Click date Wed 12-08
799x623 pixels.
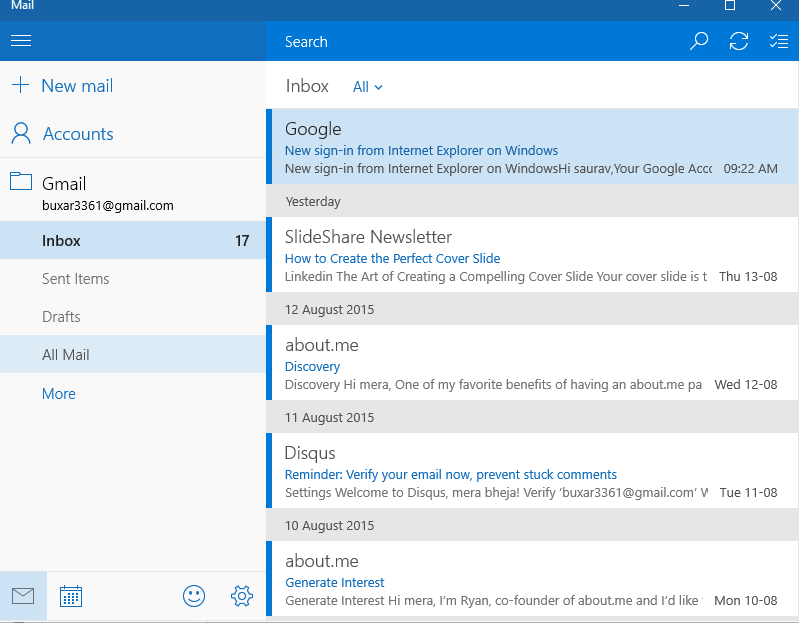pyautogui.click(x=746, y=385)
